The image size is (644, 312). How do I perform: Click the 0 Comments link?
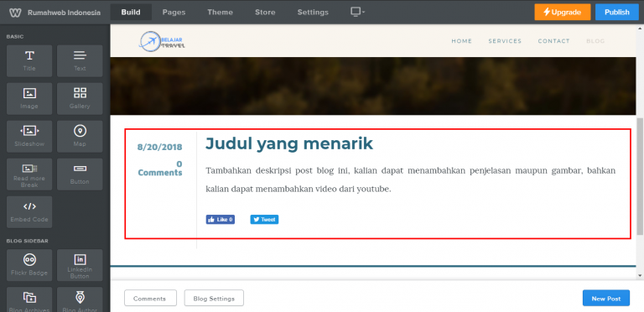point(160,169)
